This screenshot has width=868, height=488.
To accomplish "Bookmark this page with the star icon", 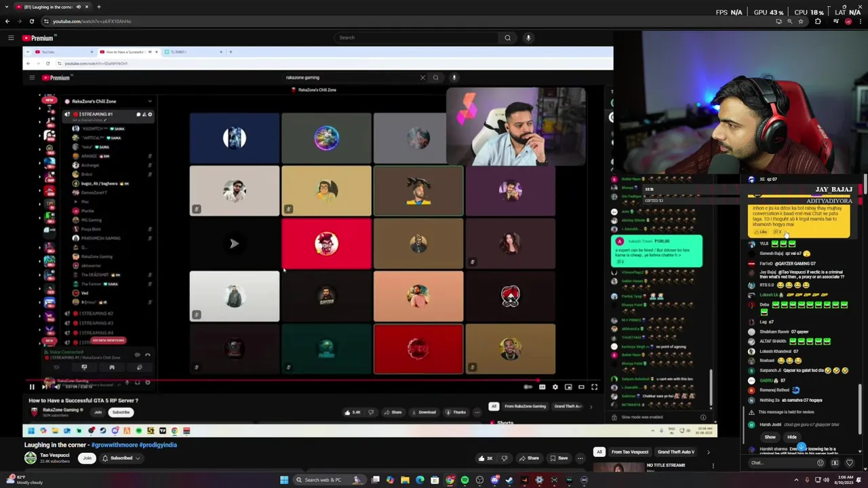I will pos(801,21).
